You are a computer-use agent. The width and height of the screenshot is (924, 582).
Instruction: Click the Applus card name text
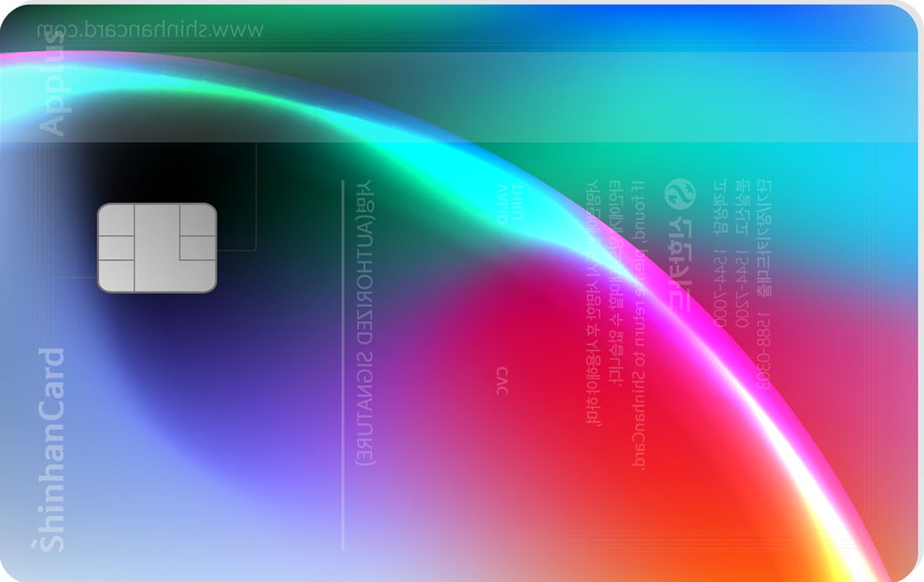pyautogui.click(x=54, y=83)
